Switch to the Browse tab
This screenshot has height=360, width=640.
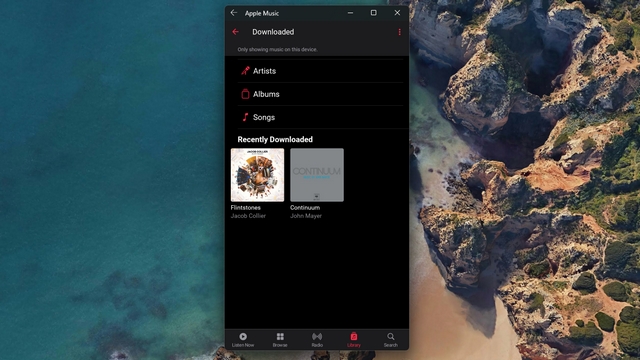(x=280, y=340)
